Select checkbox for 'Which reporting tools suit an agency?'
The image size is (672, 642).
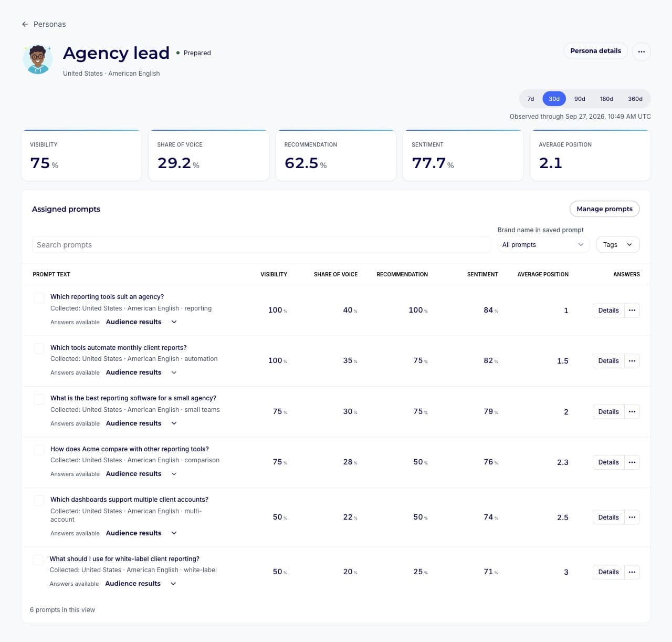[39, 298]
